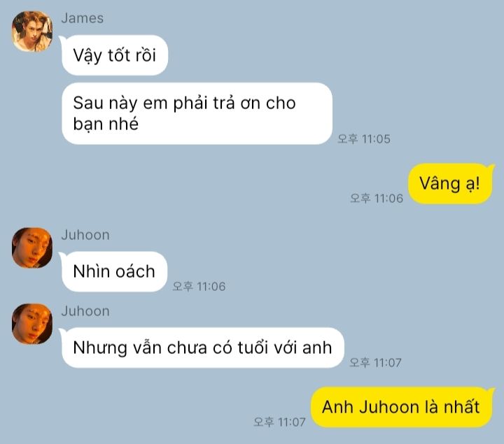This screenshot has width=504, height=444.
Task: Click the word "oách" in Juhoon's message
Action: coord(135,271)
